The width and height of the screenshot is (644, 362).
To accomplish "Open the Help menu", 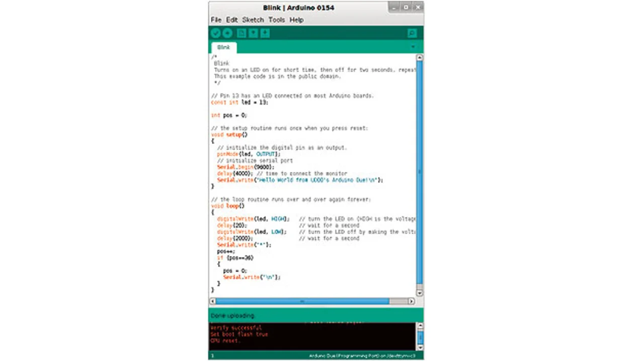I will (x=296, y=20).
